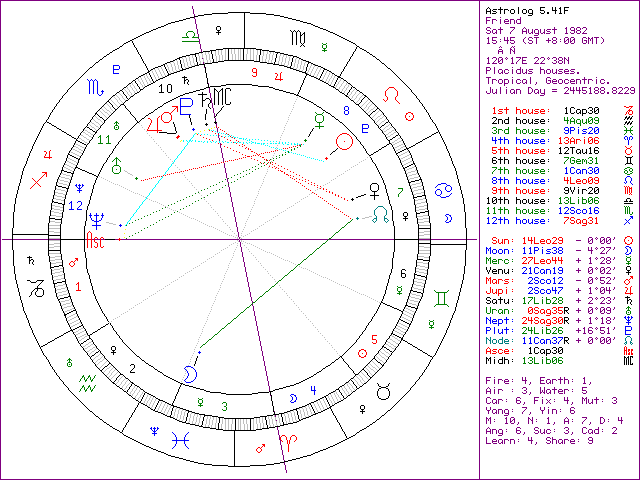
Task: Click the Leo sign glyph on the outer ring
Action: [x=395, y=97]
